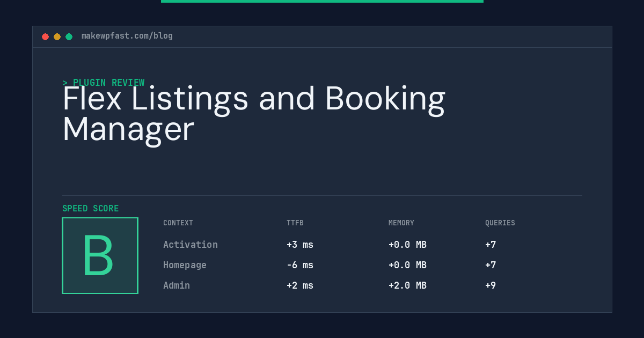Select the Activation row label
The image size is (644, 338).
click(x=191, y=245)
